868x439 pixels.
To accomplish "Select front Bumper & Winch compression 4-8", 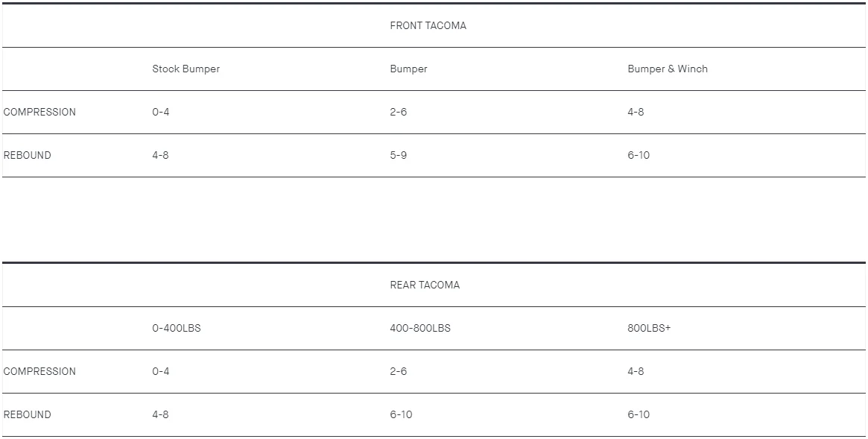I will tap(636, 112).
